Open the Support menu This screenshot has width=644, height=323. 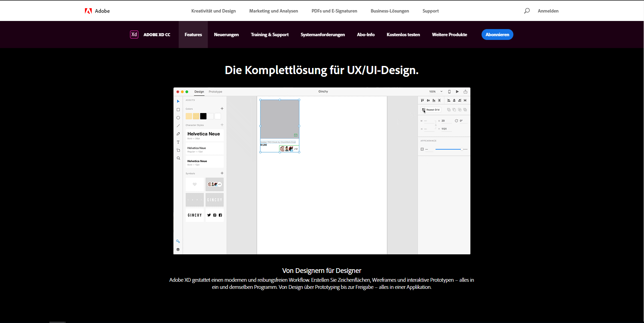(x=430, y=11)
